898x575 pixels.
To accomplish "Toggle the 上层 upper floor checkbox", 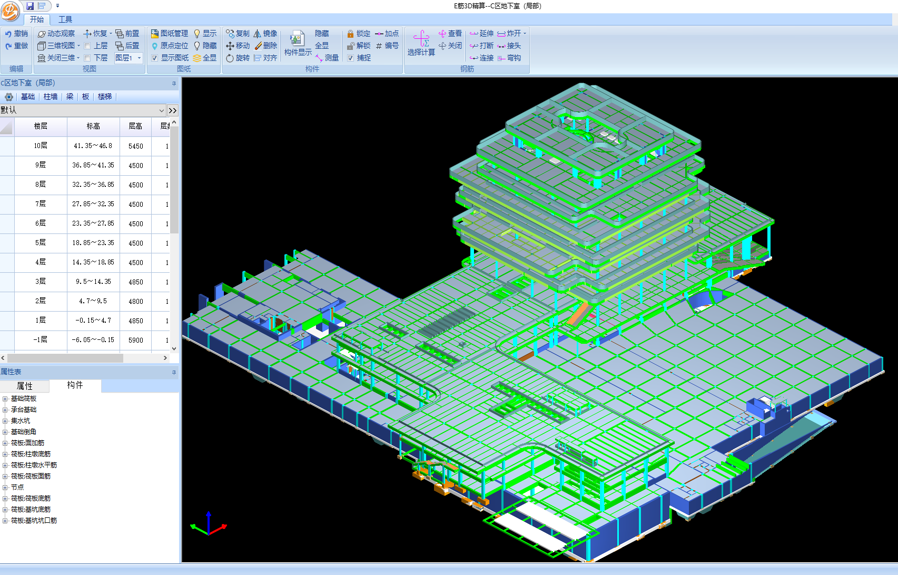I will [88, 46].
